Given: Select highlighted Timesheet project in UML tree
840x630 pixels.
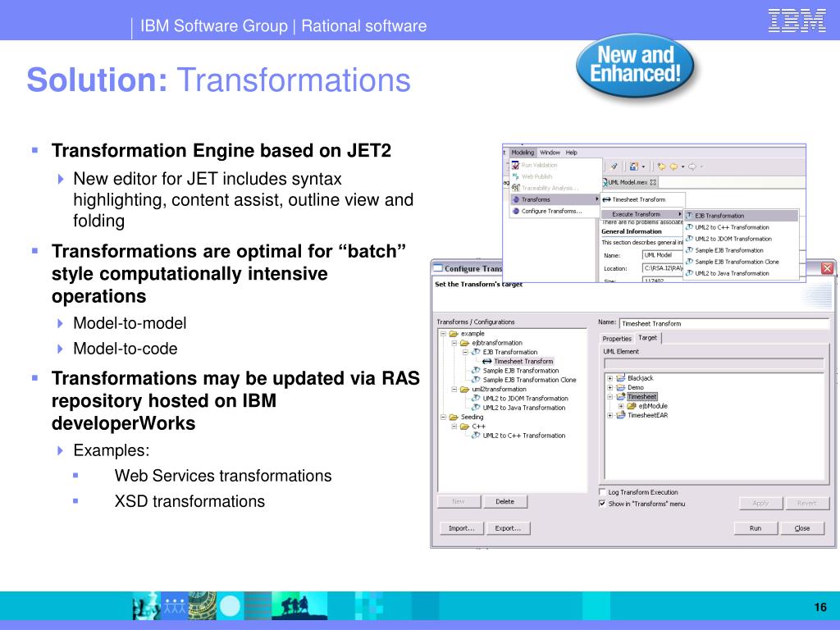Looking at the screenshot, I should click(641, 397).
